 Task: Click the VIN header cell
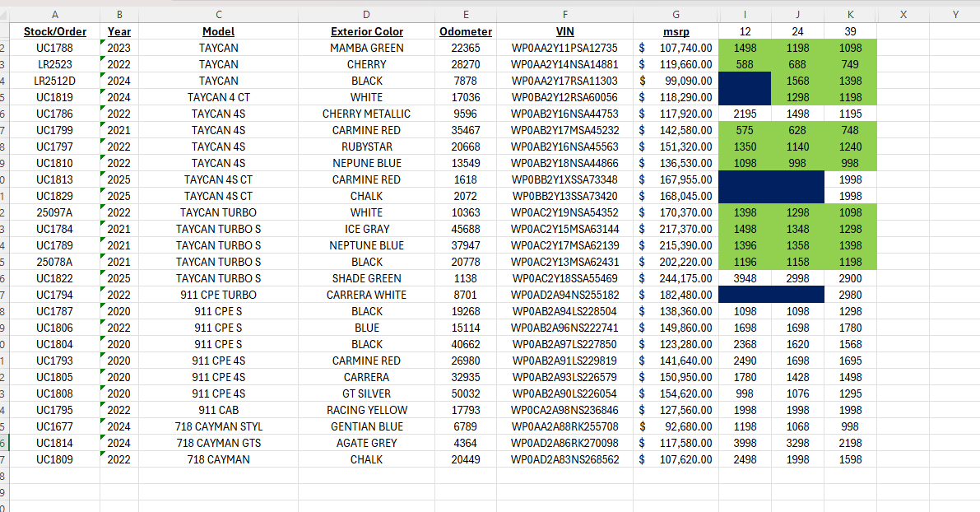pos(565,31)
